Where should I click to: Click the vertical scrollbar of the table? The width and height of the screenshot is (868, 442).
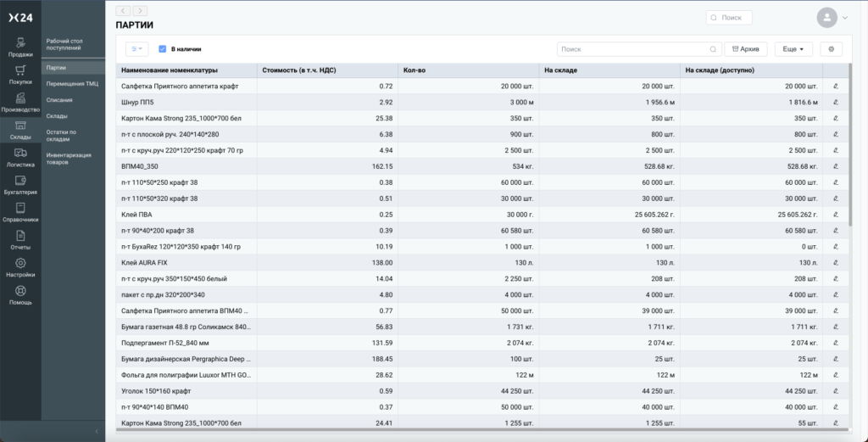(850, 153)
